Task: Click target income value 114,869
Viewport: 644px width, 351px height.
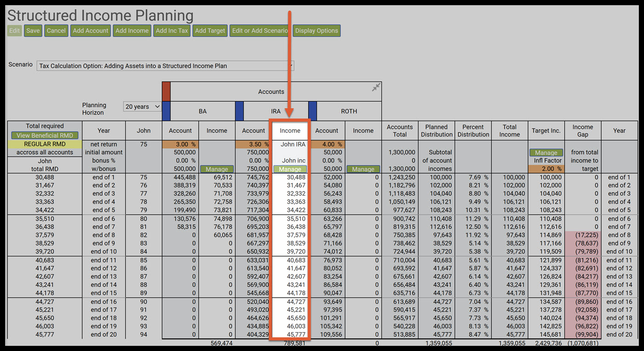Action: 550,235
